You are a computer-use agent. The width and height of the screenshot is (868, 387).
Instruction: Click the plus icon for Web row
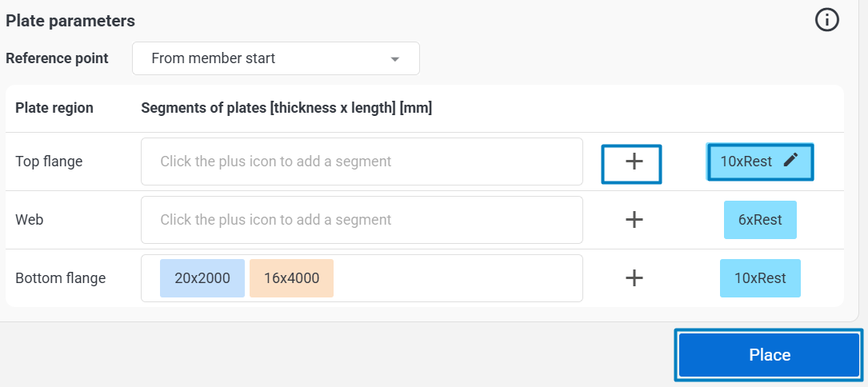634,220
